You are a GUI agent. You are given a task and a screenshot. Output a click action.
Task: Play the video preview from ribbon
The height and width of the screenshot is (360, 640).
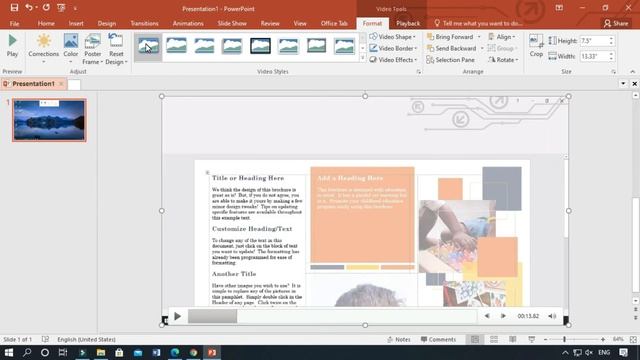[12, 46]
